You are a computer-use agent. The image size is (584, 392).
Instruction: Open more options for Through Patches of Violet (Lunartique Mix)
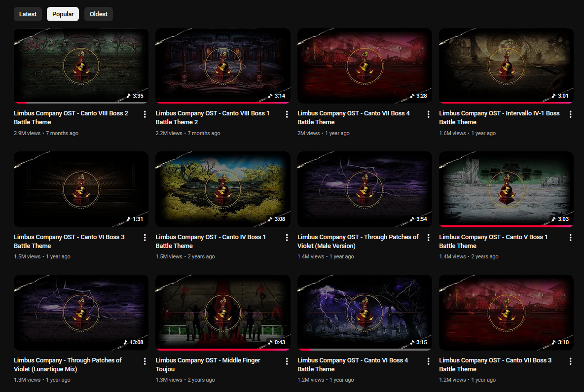(x=145, y=361)
